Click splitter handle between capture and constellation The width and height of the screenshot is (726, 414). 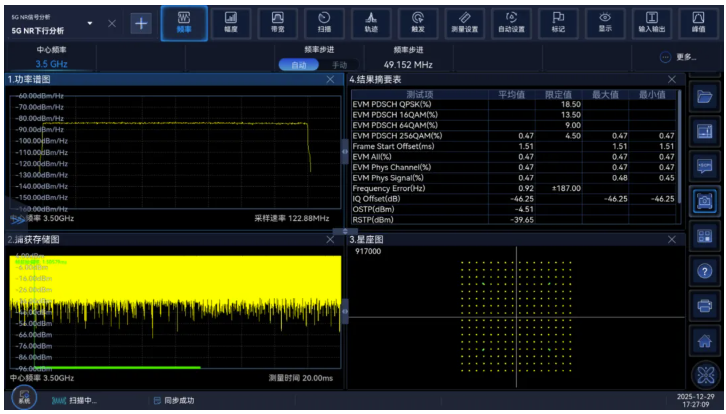point(344,311)
